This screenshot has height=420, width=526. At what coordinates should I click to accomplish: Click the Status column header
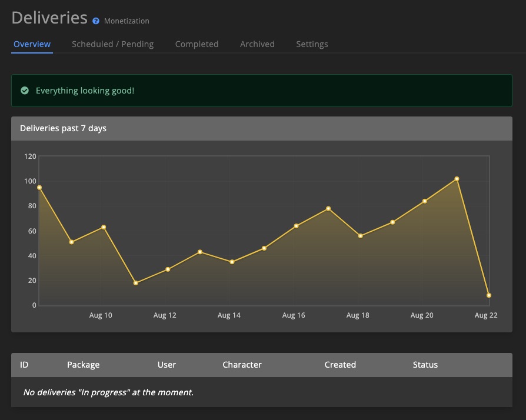click(425, 365)
